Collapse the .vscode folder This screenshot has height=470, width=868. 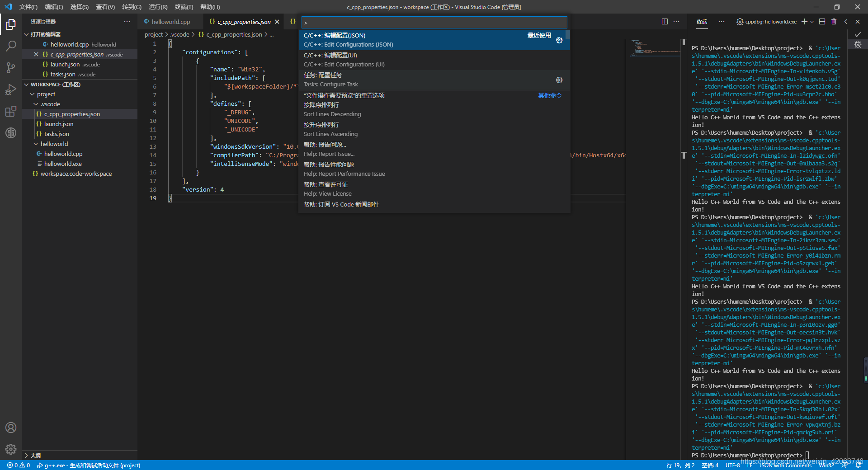point(36,104)
